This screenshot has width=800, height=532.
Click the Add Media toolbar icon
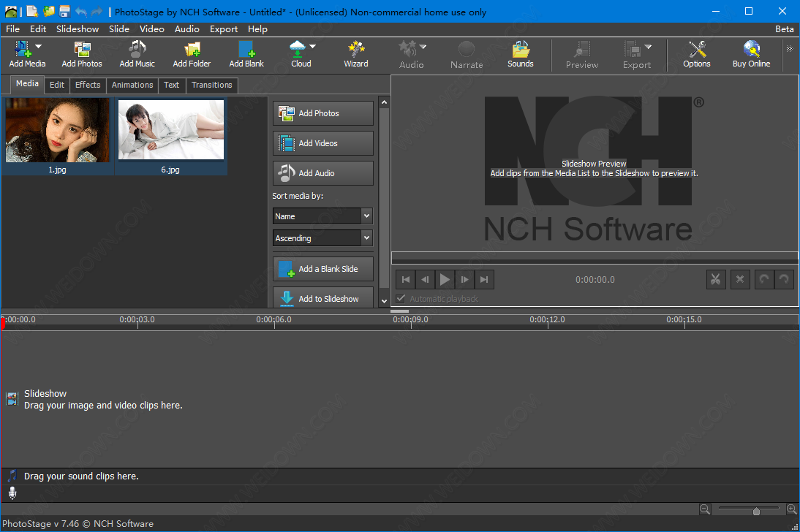[x=23, y=49]
